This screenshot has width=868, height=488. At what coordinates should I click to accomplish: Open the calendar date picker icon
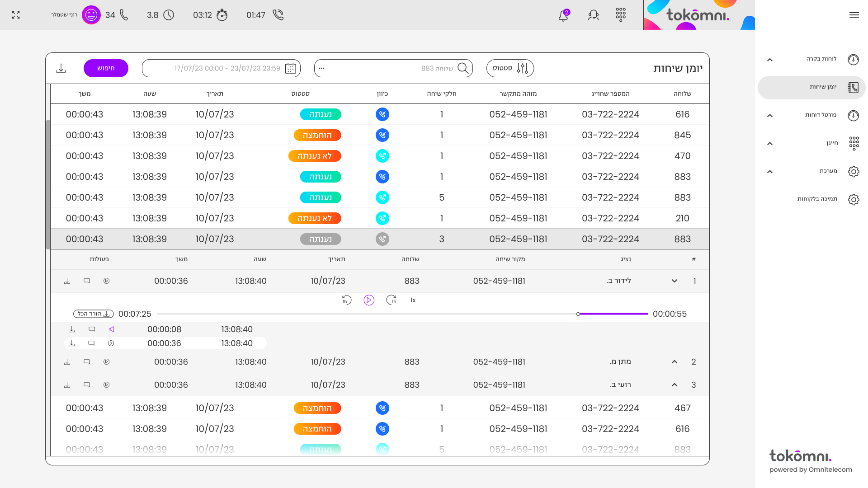coord(291,68)
